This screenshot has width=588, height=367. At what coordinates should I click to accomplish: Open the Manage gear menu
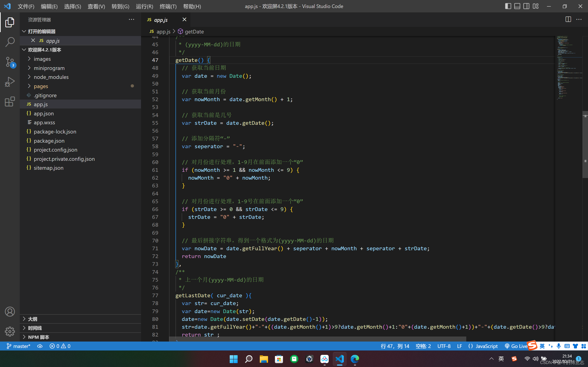[10, 331]
